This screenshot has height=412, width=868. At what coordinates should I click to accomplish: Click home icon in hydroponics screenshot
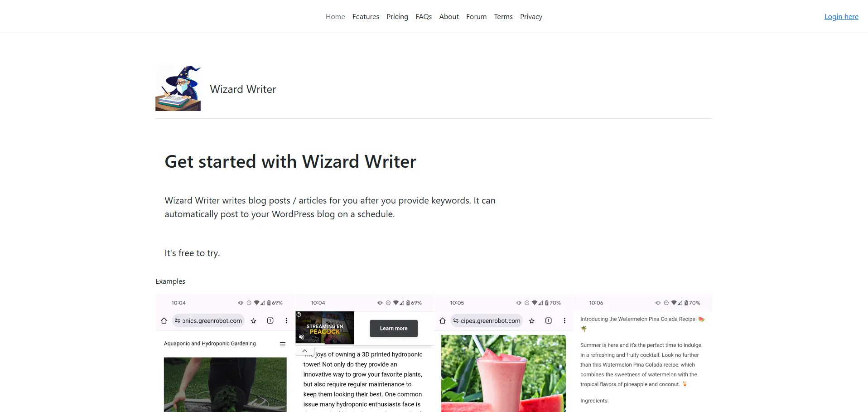coord(164,321)
